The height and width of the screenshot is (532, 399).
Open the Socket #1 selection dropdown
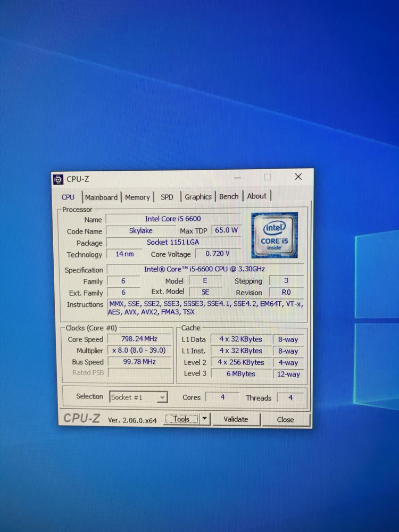pos(138,397)
